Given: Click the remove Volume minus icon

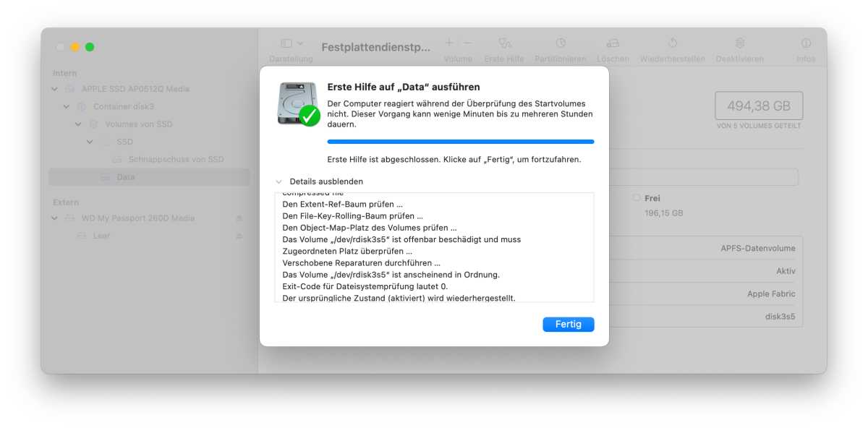Looking at the screenshot, I should pos(467,43).
